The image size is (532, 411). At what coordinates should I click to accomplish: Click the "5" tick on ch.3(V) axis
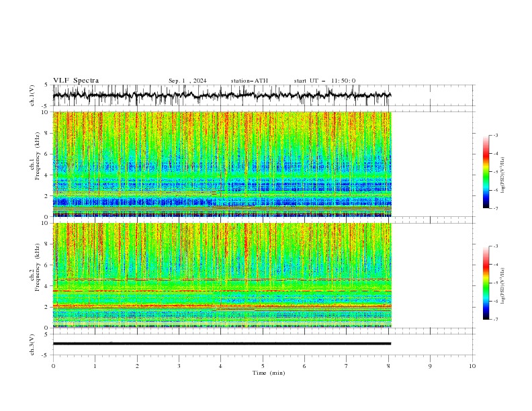coord(47,334)
